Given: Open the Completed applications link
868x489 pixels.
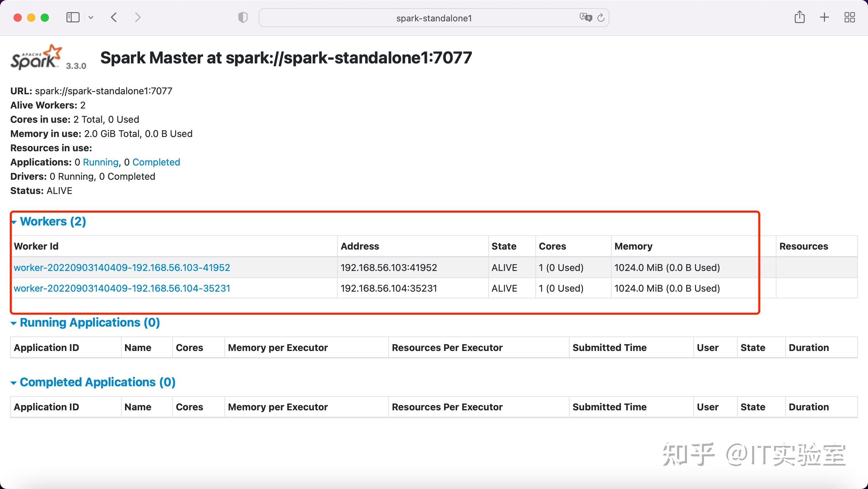Looking at the screenshot, I should [156, 162].
